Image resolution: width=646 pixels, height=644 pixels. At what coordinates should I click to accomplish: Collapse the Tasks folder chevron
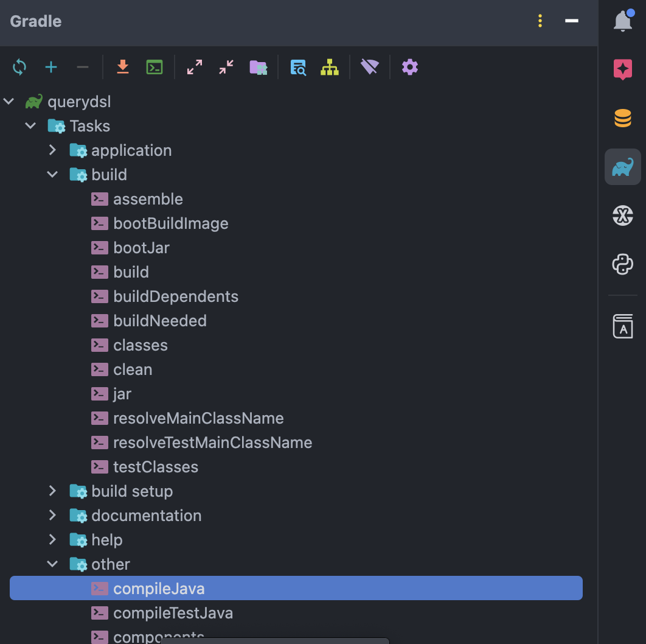[30, 125]
